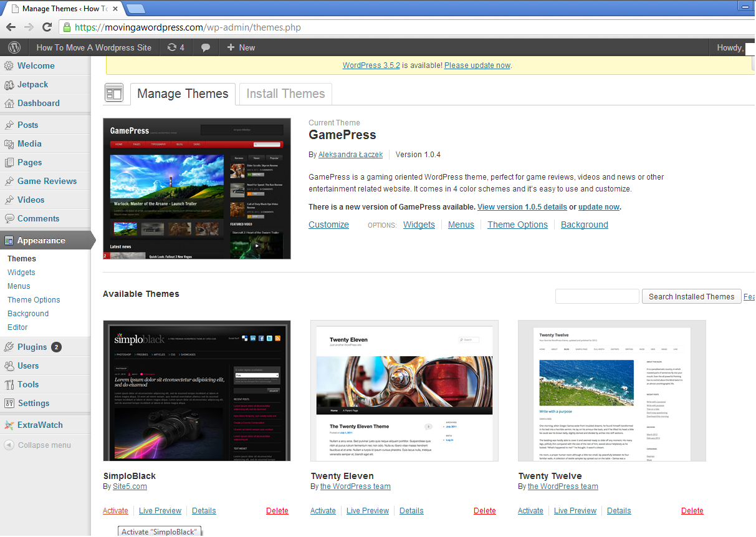The image size is (756, 537).
Task: Click the Twenty Eleven theme thumbnail
Action: point(404,390)
